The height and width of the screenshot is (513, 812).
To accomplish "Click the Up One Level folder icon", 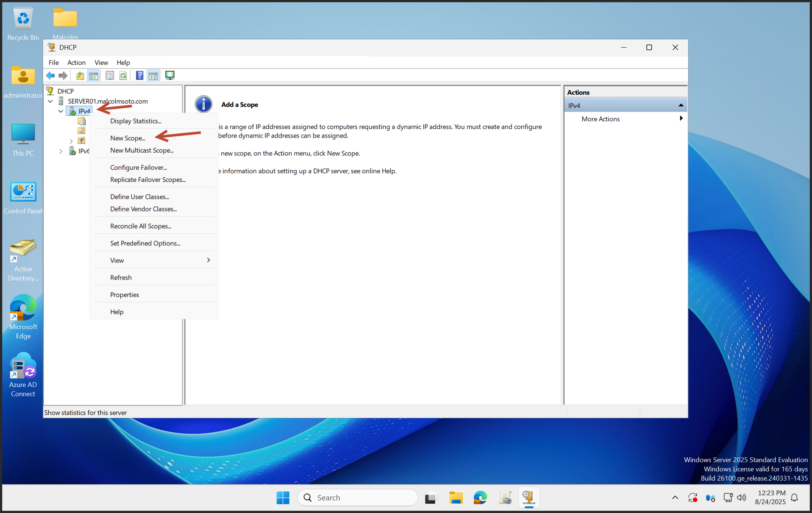I will click(x=80, y=76).
